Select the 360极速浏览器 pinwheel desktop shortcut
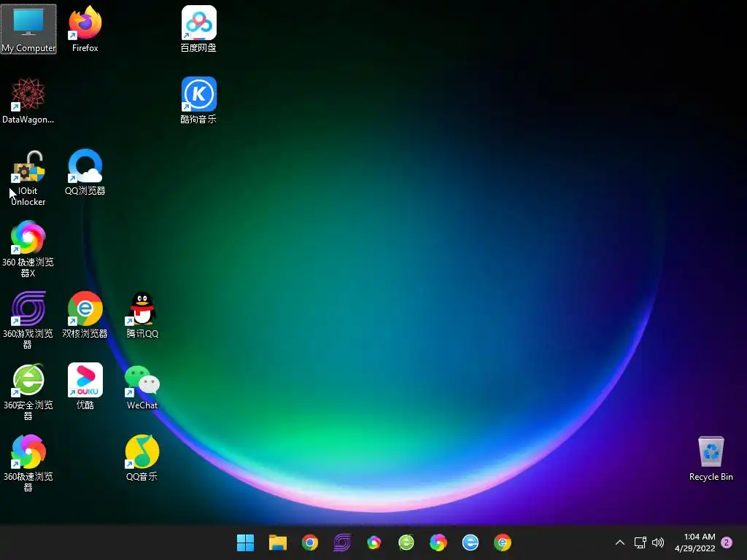Image resolution: width=747 pixels, height=560 pixels. (x=28, y=463)
